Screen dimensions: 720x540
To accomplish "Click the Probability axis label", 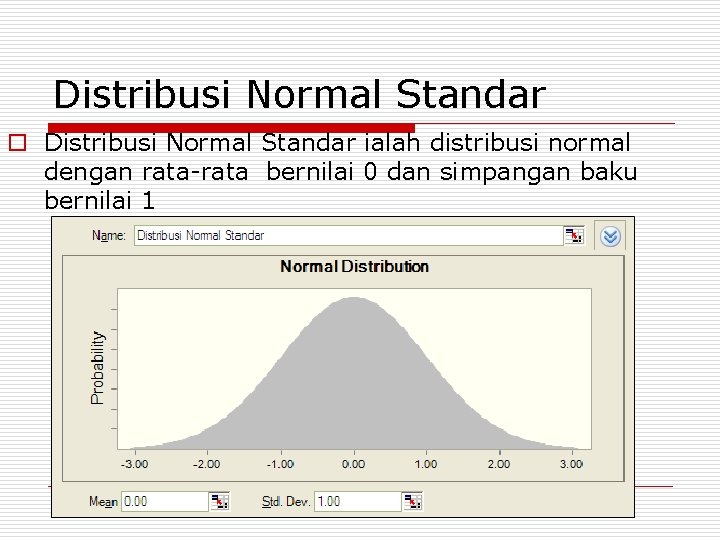I will coord(97,368).
